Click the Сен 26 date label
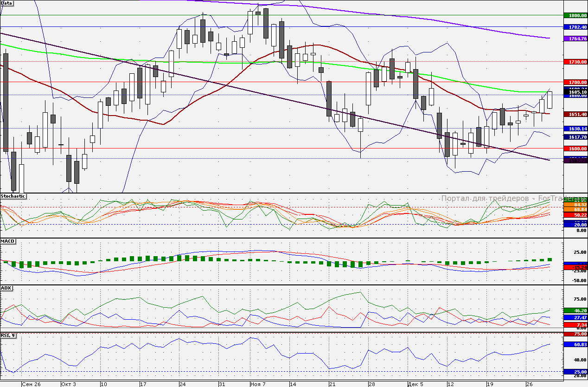 (32, 384)
